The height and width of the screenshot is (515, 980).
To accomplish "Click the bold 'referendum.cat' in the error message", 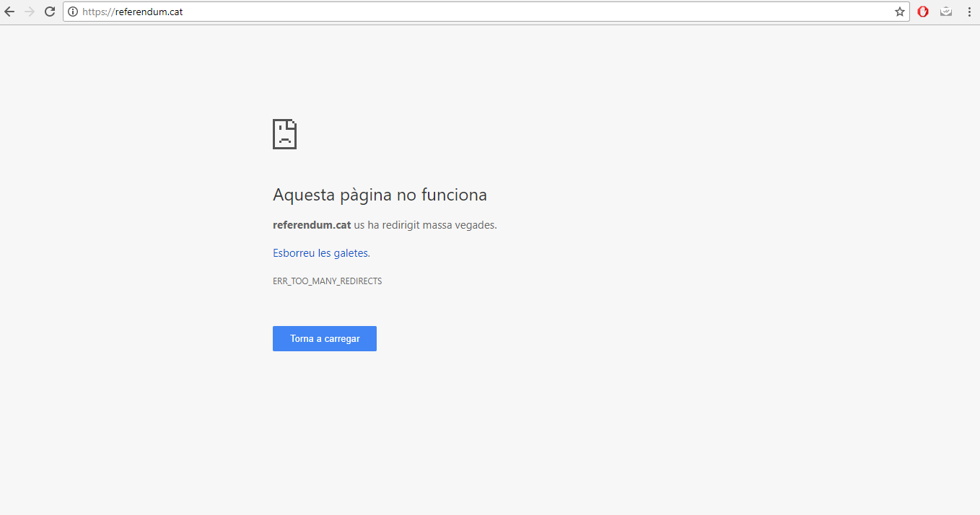I will coord(312,225).
